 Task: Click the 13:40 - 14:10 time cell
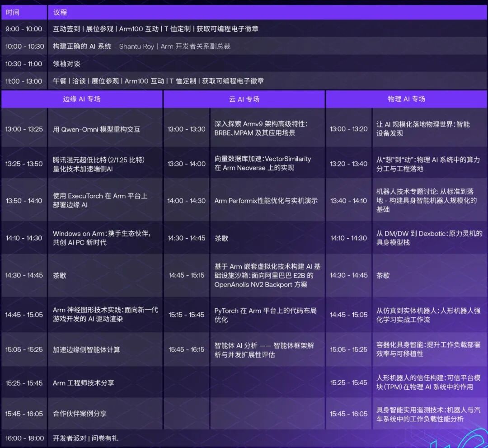tap(348, 201)
